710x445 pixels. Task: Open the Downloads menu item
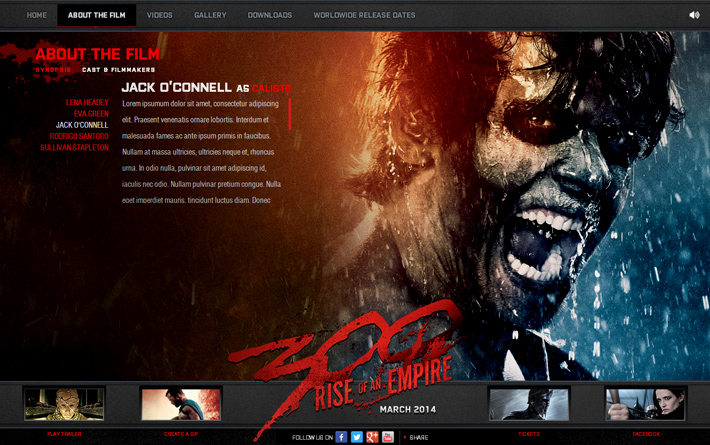(x=270, y=15)
